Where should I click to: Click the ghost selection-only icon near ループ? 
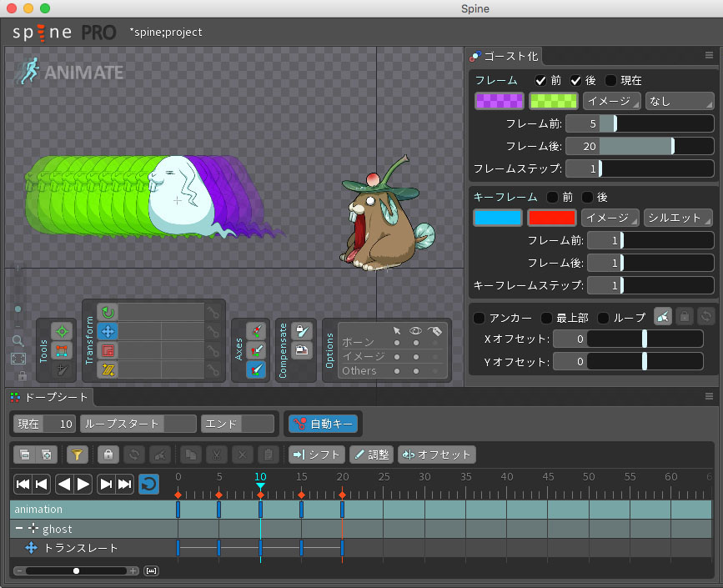[x=663, y=316]
